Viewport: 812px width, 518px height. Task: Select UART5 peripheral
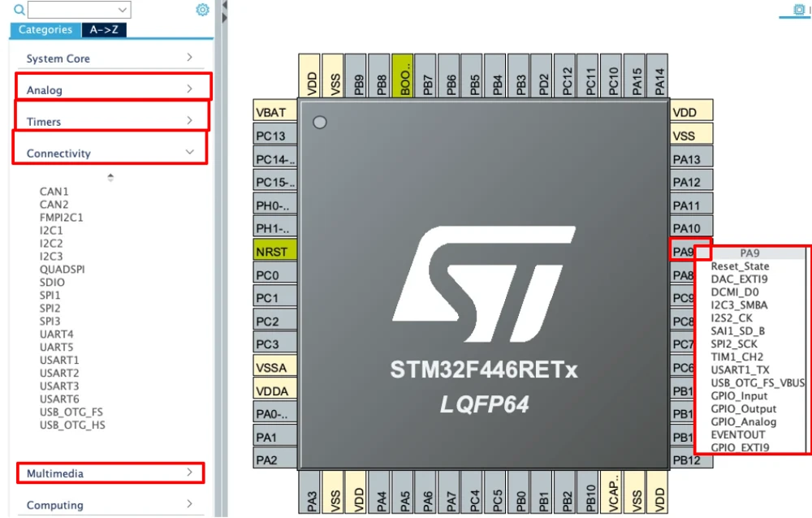tap(57, 347)
